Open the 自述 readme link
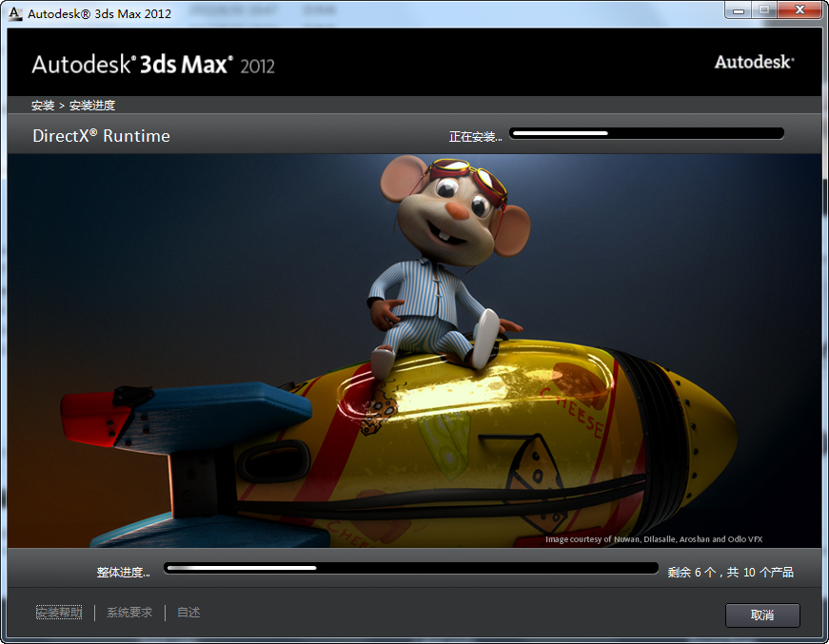 (x=187, y=612)
